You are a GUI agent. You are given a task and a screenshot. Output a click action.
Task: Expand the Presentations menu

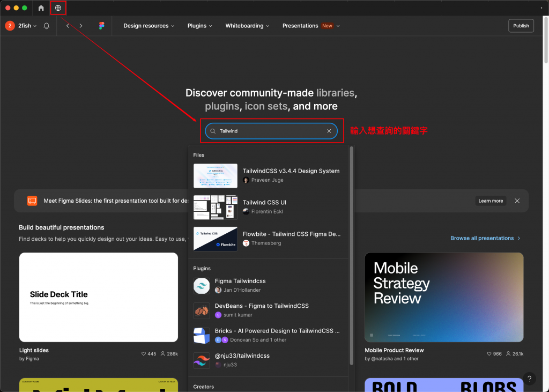pos(311,26)
